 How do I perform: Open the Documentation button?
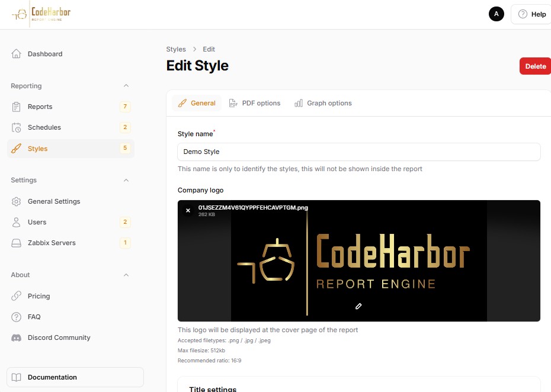pyautogui.click(x=75, y=377)
